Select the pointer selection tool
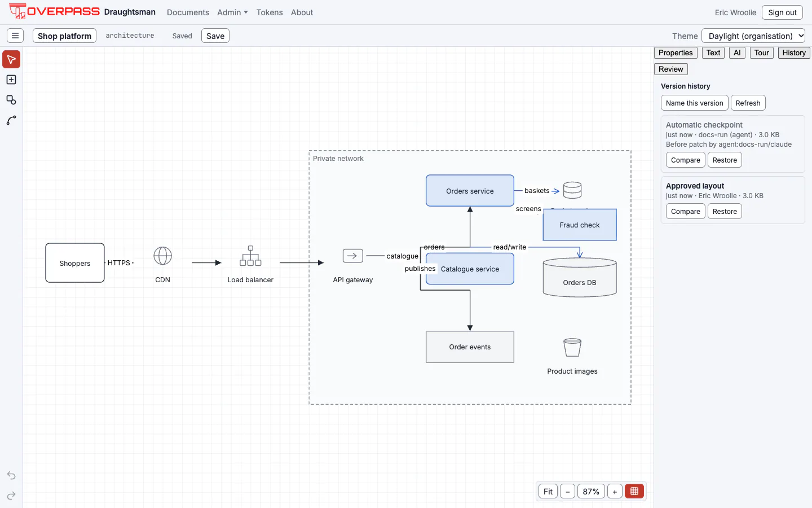Screen dimensions: 812x508 click(x=11, y=59)
